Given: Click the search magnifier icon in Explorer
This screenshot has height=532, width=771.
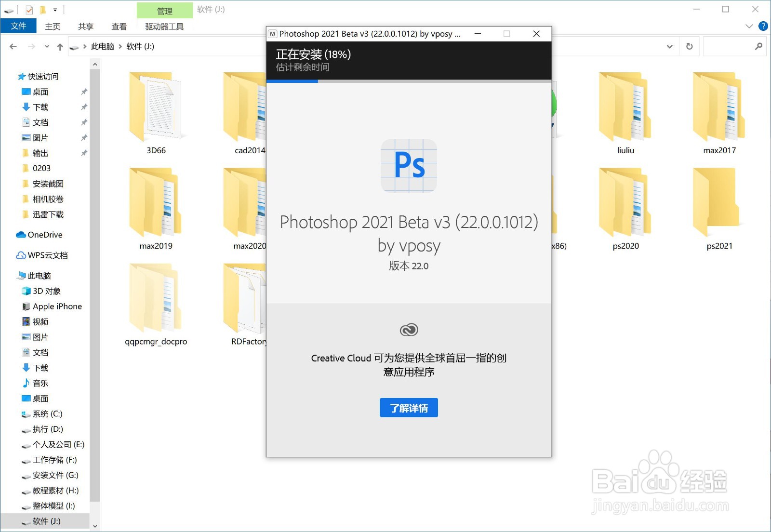Looking at the screenshot, I should [758, 46].
